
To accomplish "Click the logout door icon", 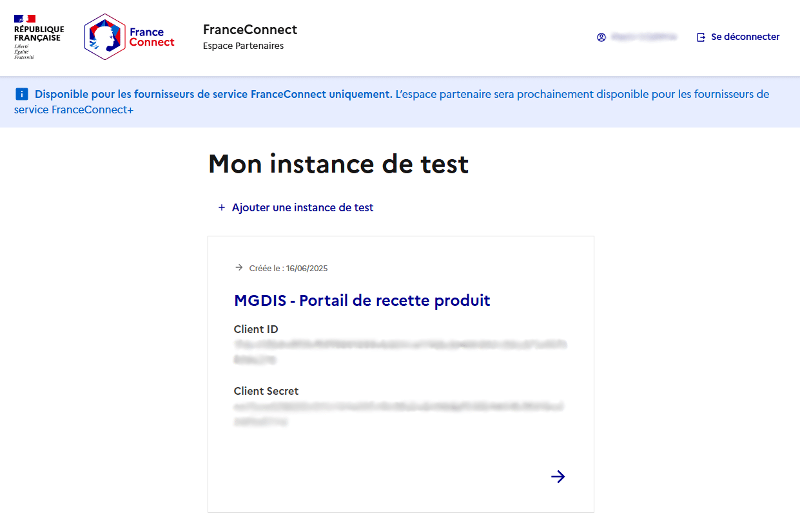I will [x=701, y=37].
